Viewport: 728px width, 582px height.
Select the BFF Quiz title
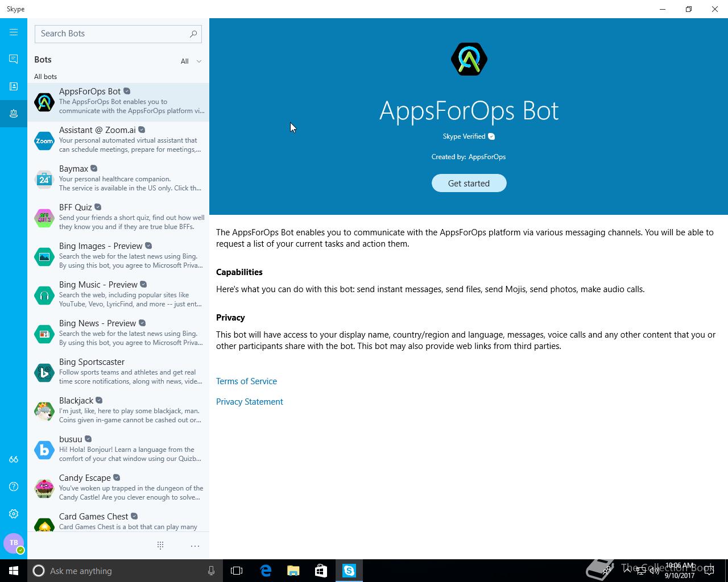click(x=75, y=207)
